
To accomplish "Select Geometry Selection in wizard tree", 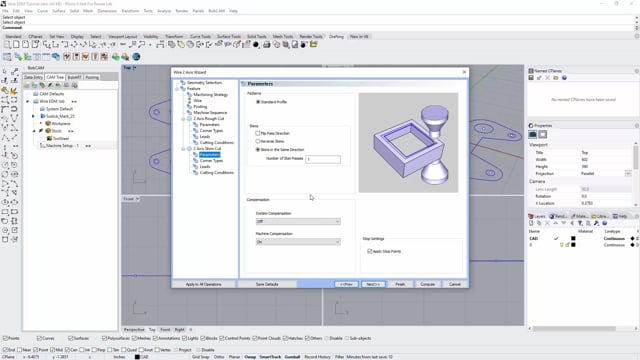I will point(204,82).
